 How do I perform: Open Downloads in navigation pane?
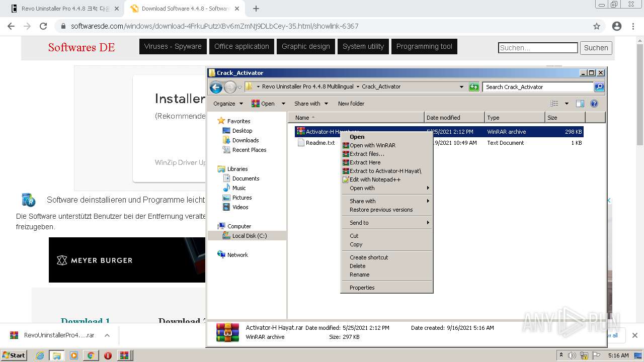point(246,140)
